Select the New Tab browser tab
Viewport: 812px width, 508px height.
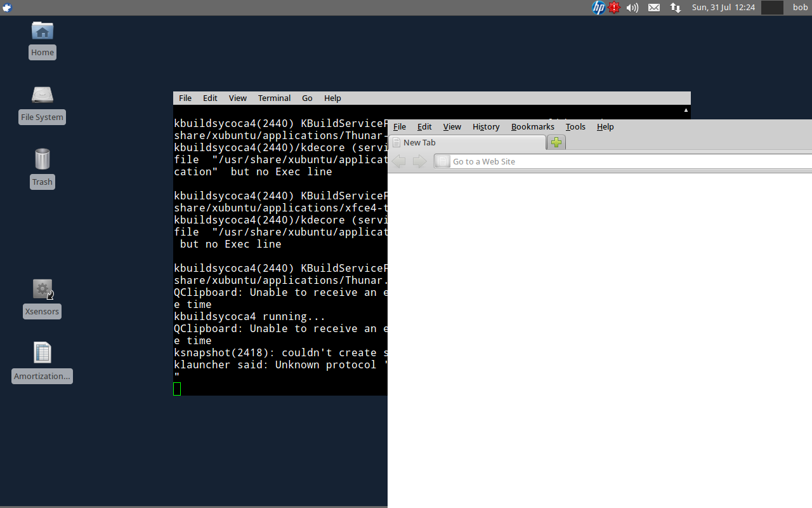point(468,142)
